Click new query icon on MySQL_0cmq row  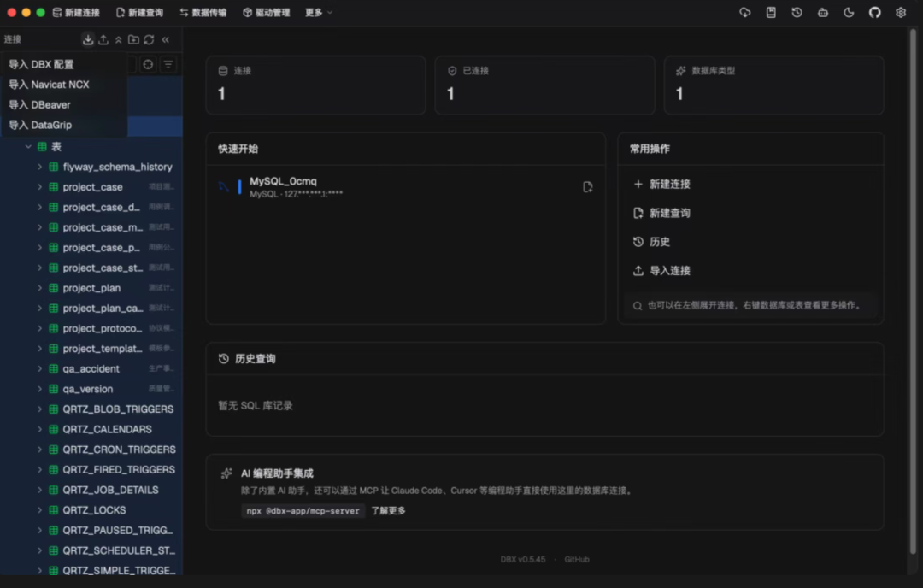(x=587, y=187)
